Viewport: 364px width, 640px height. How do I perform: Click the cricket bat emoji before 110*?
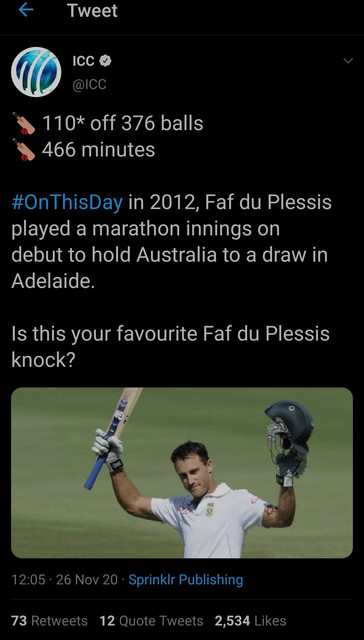[24, 123]
